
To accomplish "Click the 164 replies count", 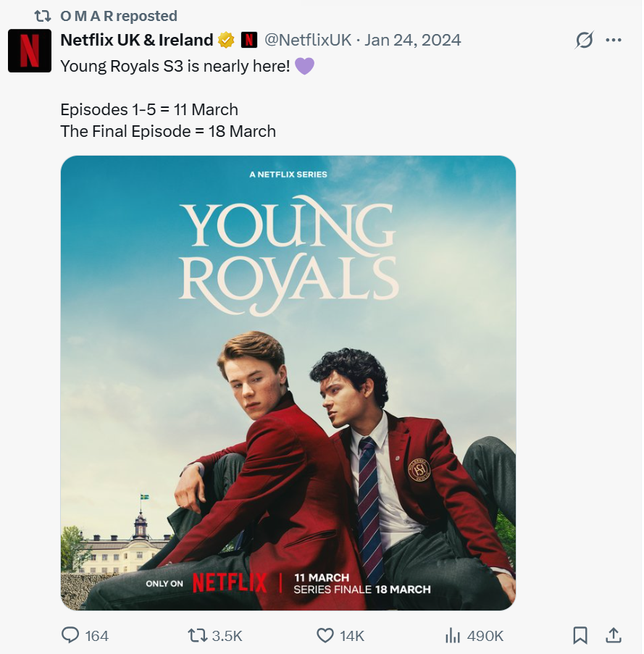I will pyautogui.click(x=96, y=636).
